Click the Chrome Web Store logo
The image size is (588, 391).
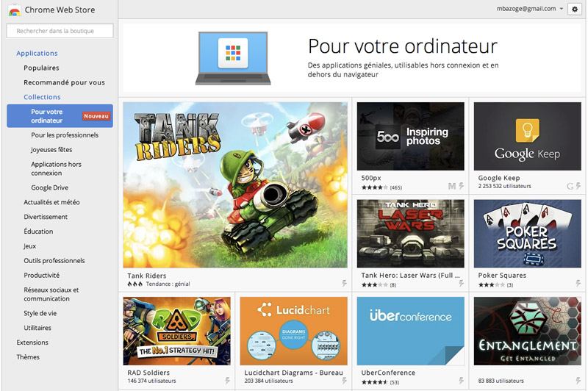point(14,10)
